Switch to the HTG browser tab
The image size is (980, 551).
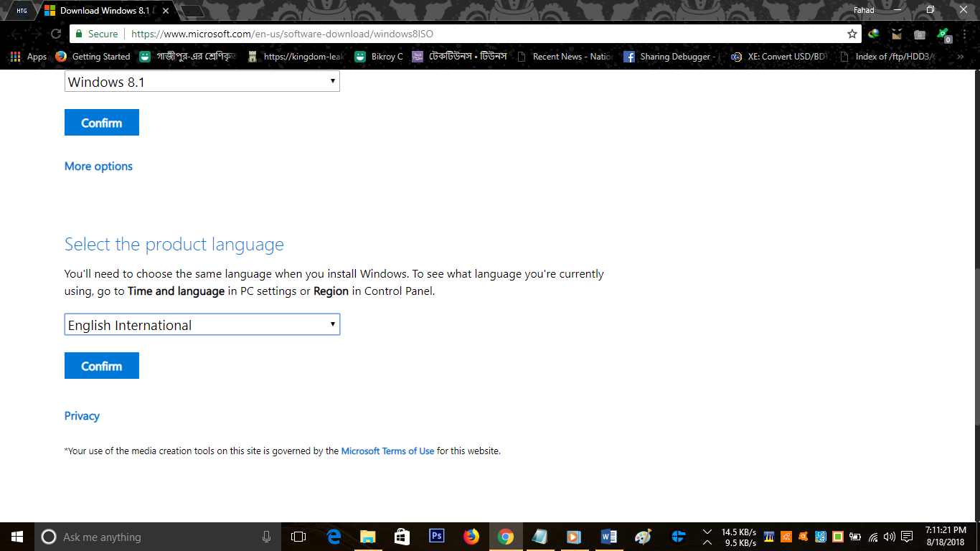tap(22, 11)
